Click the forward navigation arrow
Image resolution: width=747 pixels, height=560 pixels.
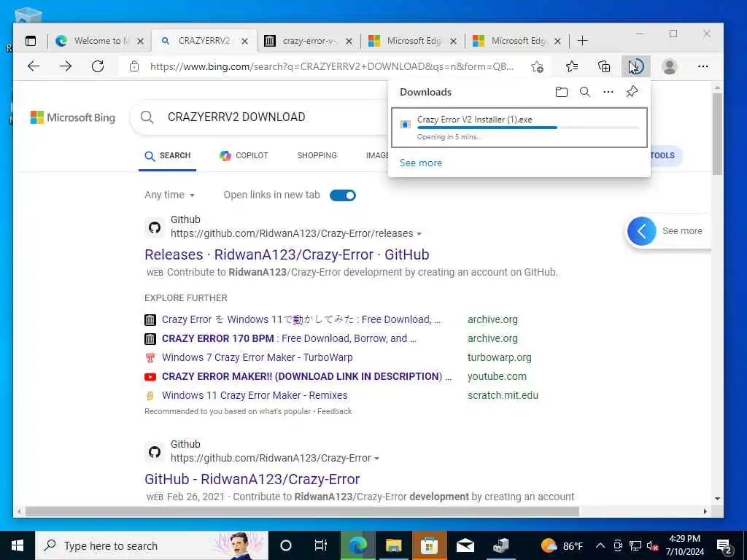coord(66,66)
